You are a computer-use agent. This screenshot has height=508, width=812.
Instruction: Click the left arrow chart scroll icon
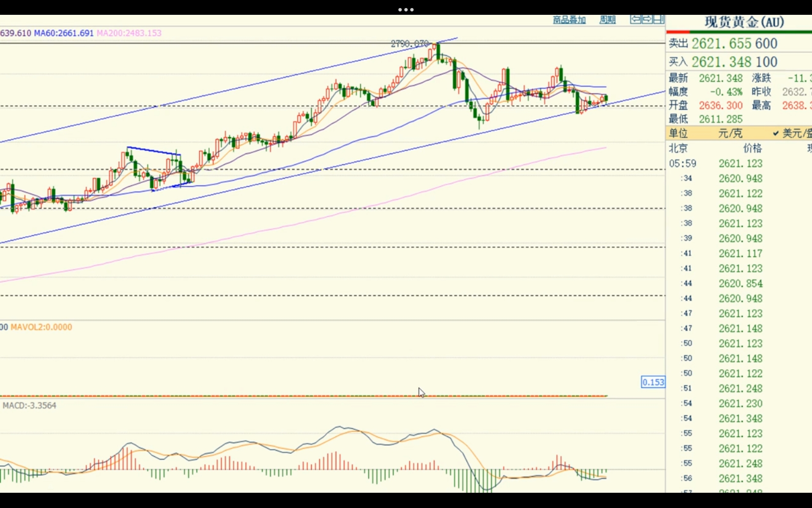(x=636, y=19)
